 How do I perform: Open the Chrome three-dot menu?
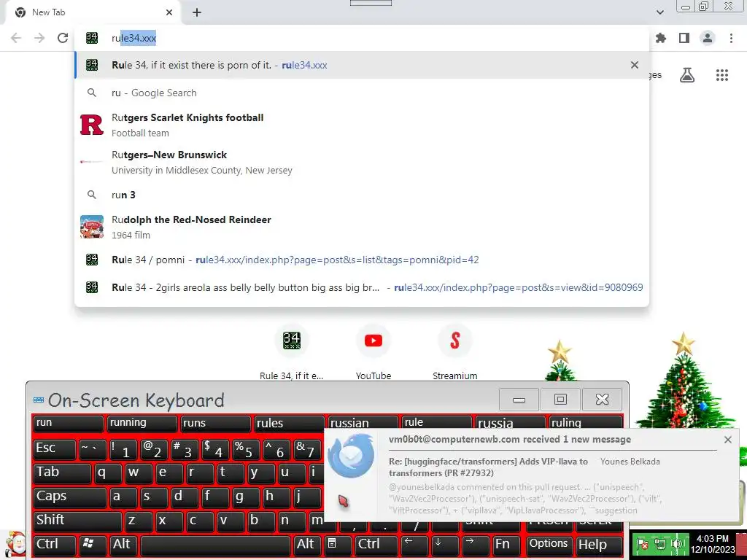731,38
